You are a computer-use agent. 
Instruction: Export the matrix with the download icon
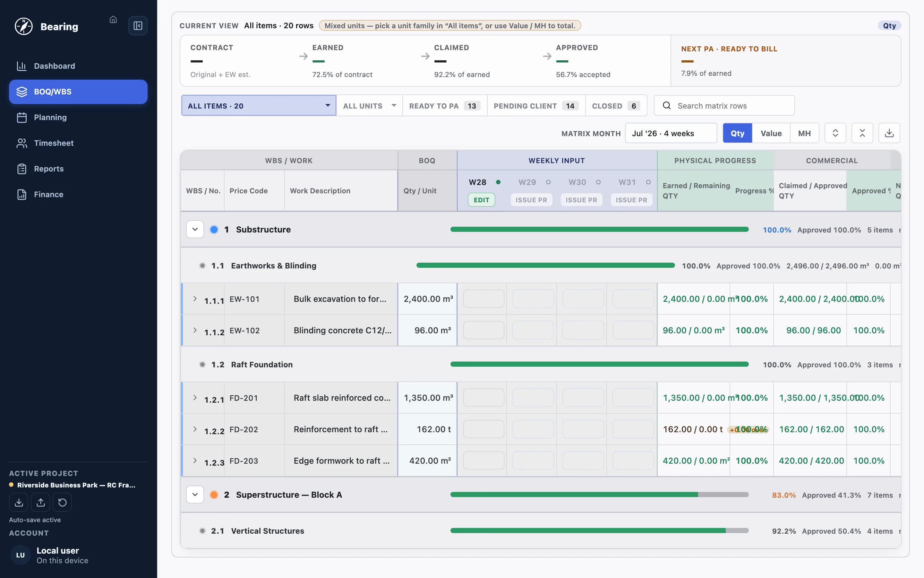coord(889,133)
